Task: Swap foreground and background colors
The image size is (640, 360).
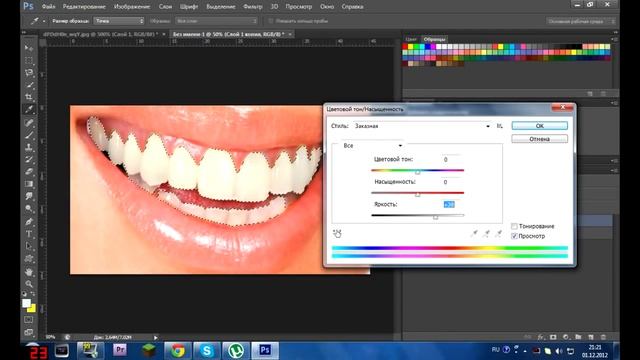Action: coord(33,293)
